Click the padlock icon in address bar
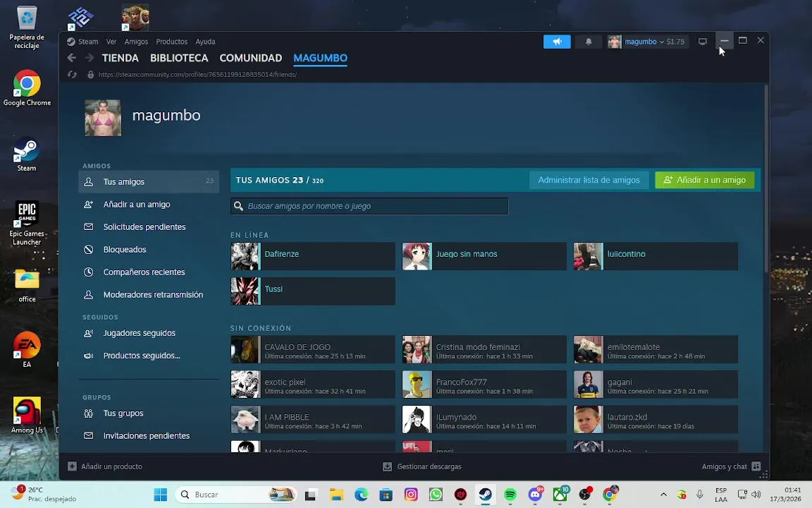 (91, 75)
